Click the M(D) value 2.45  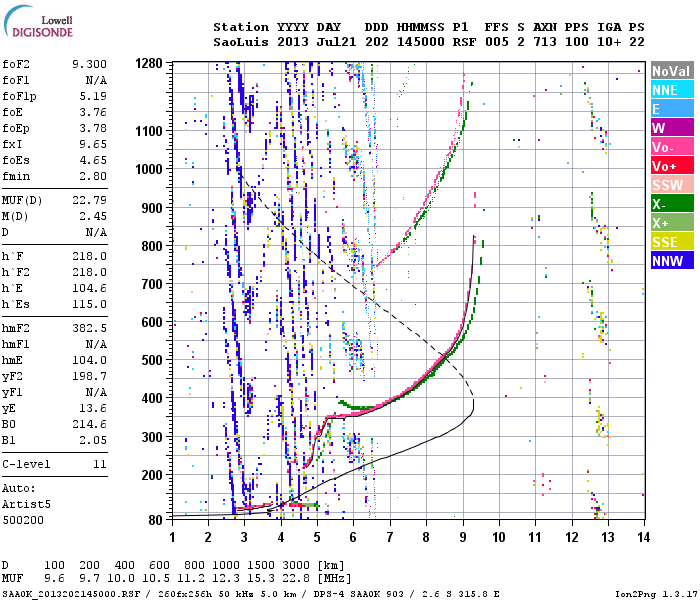(93, 216)
